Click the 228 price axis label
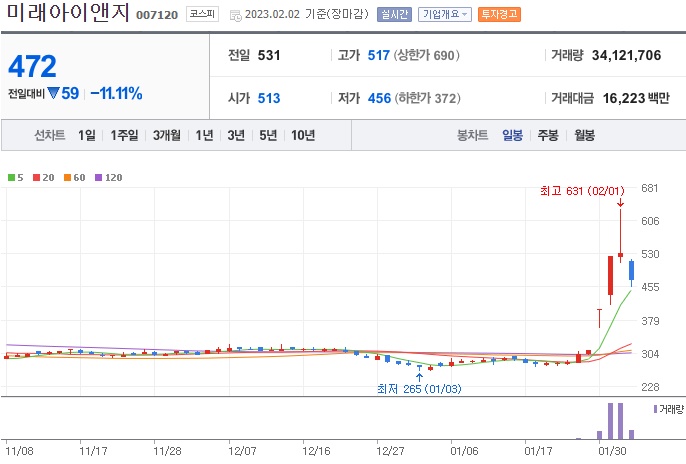This screenshot has height=464, width=686. tap(650, 387)
